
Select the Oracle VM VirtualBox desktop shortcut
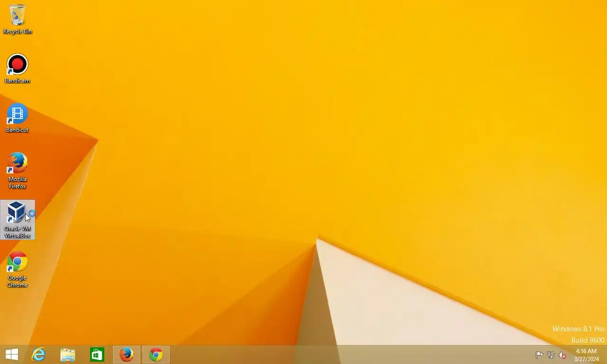tap(18, 220)
